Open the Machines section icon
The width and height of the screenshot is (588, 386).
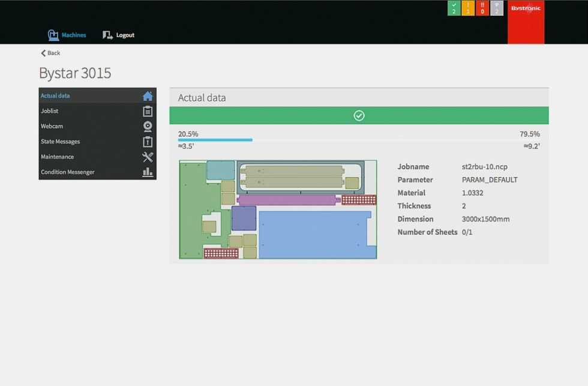coord(53,35)
